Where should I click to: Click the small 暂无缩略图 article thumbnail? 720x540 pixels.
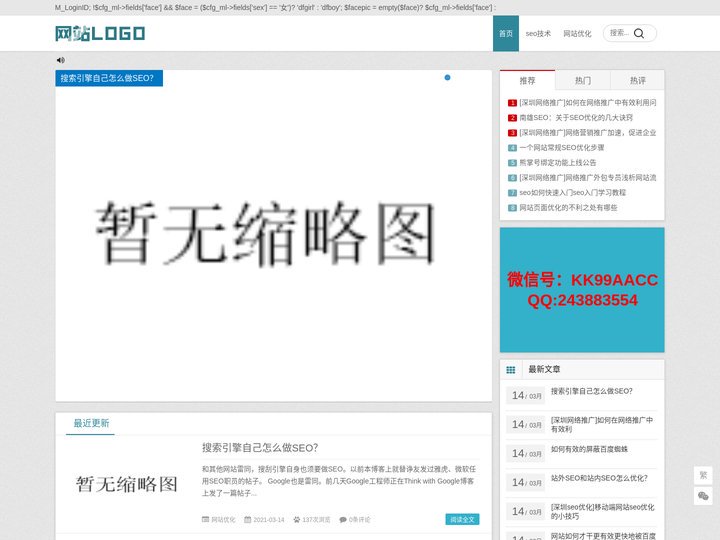click(127, 484)
